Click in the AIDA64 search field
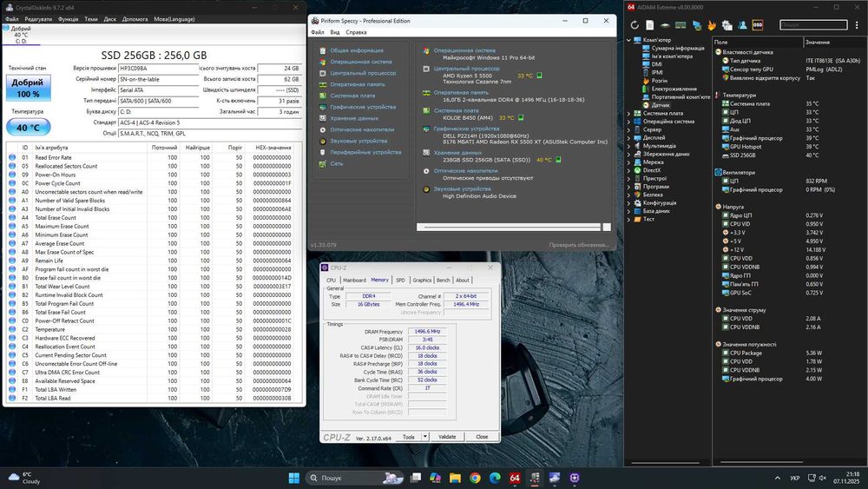The width and height of the screenshot is (868, 489). pyautogui.click(x=813, y=25)
